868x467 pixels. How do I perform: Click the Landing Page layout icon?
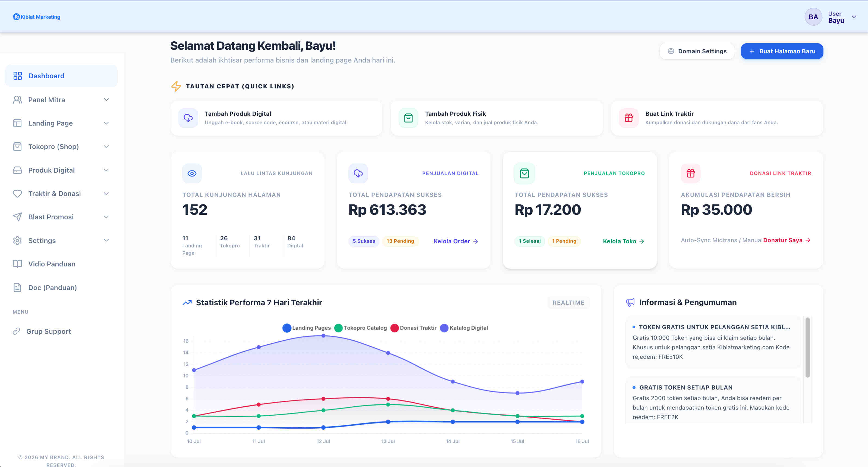[x=17, y=123]
